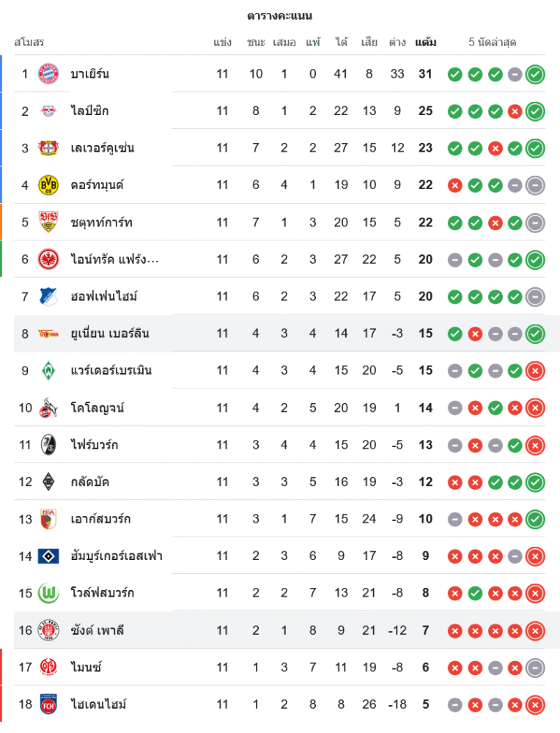
Task: Click the ตารางคะแนน standings title
Action: click(x=280, y=15)
